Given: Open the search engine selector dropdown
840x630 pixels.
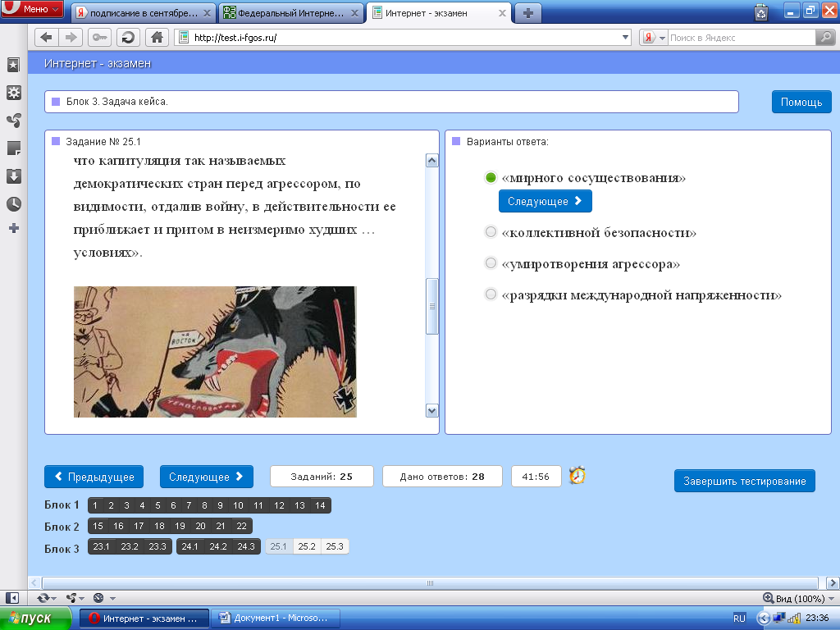Looking at the screenshot, I should [662, 38].
